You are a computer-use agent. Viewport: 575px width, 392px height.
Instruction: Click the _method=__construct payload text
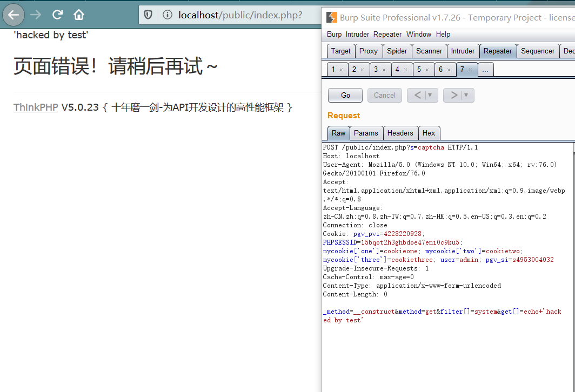(x=359, y=312)
